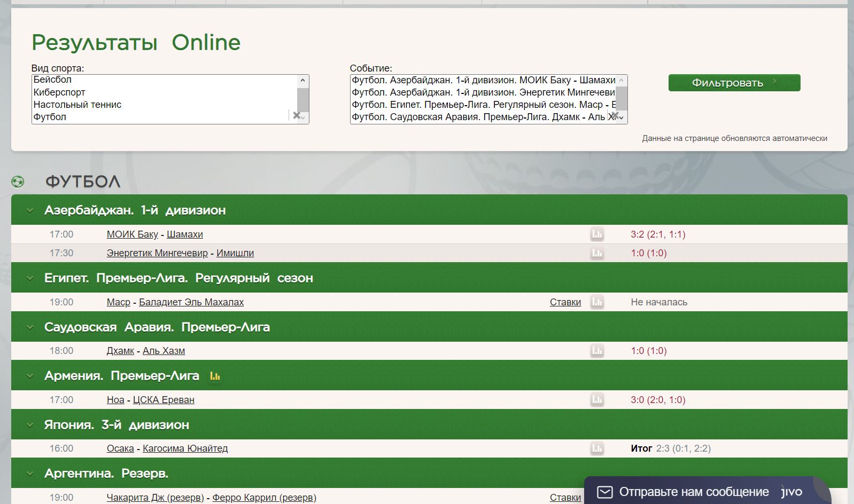
Task: Collapse Саудовская Аравия. Премьер-Лига section
Action: click(x=30, y=327)
